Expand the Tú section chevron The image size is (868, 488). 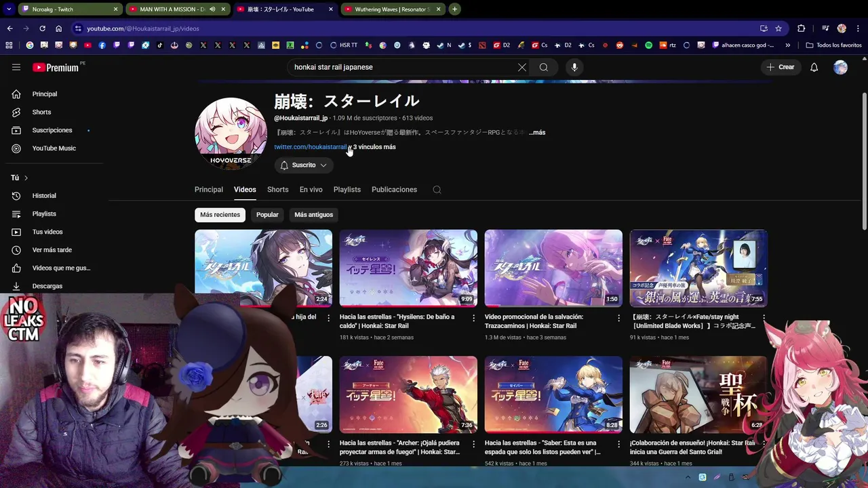[26, 178]
